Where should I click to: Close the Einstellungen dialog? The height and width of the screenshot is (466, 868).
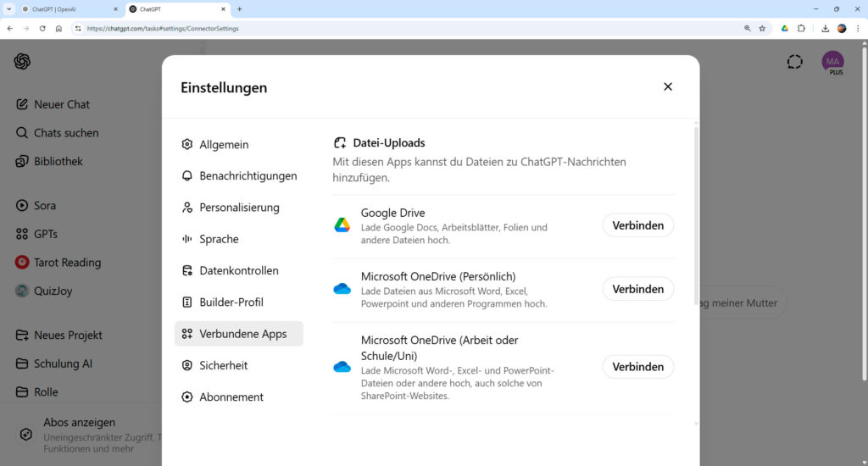(x=668, y=87)
